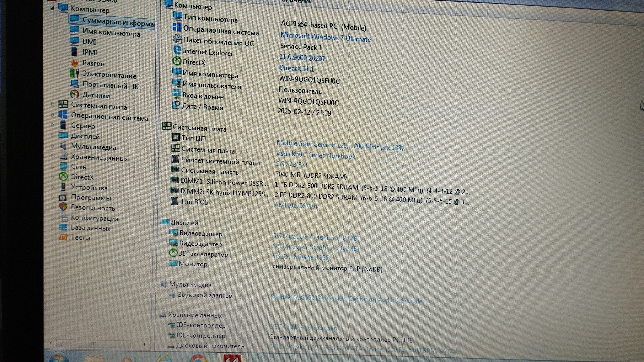Select the Звуковой адаптер row
This screenshot has width=644, height=362.
pos(296,297)
